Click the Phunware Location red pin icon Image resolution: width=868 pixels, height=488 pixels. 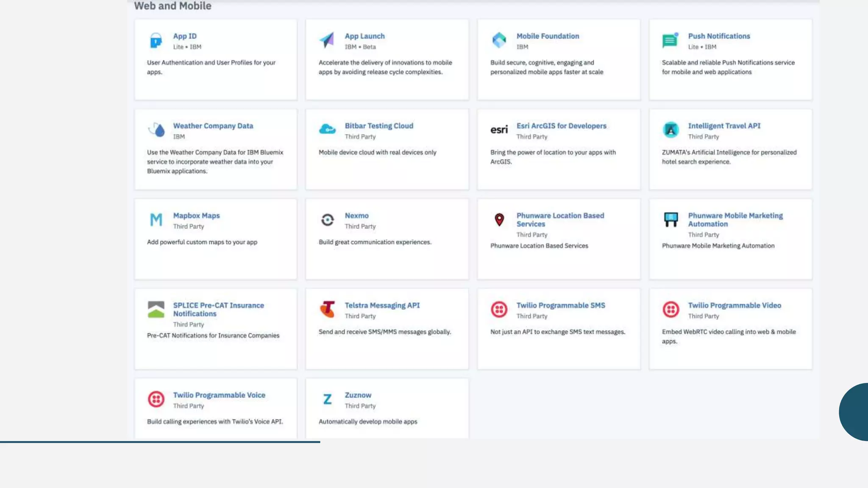point(499,219)
